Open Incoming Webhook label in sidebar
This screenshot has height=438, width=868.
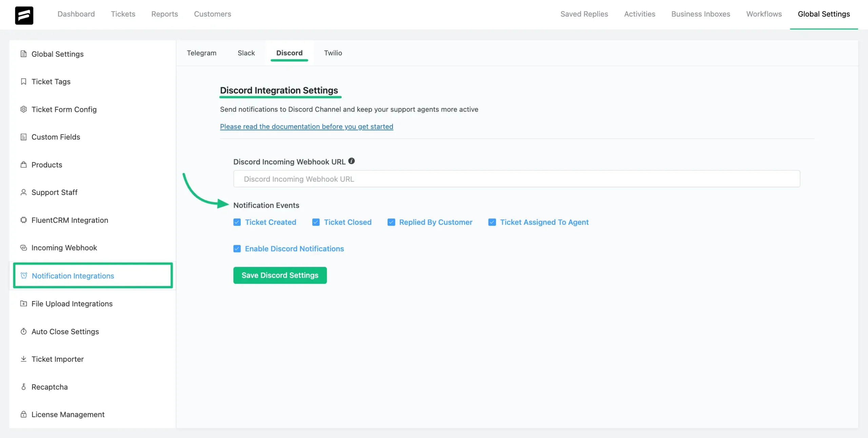click(64, 247)
